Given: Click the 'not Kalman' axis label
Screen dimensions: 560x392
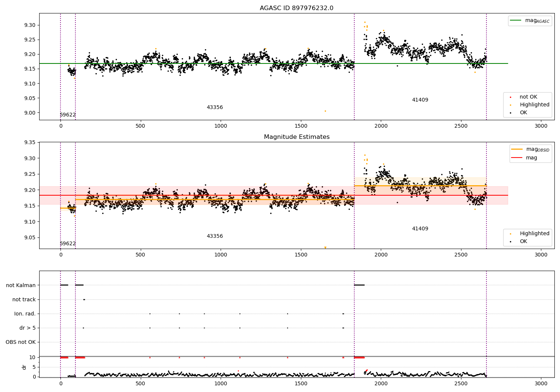Looking at the screenshot, I should point(21,286).
